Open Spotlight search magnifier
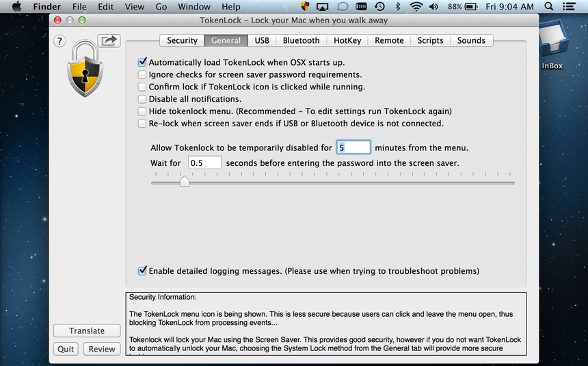The image size is (588, 366). [x=548, y=6]
